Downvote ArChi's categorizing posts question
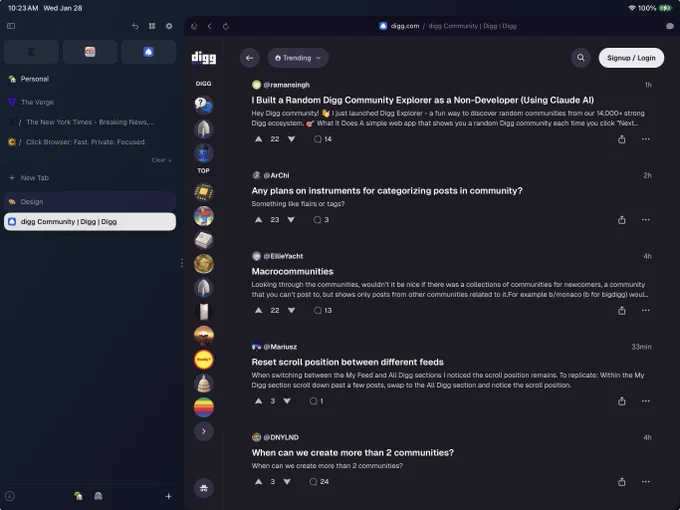Viewport: 680px width, 510px height. pyautogui.click(x=291, y=220)
